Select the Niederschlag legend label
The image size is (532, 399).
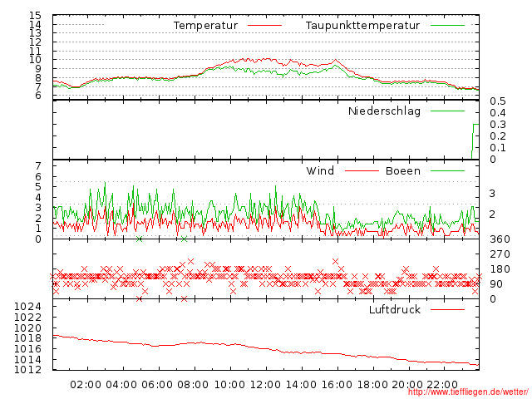(384, 111)
